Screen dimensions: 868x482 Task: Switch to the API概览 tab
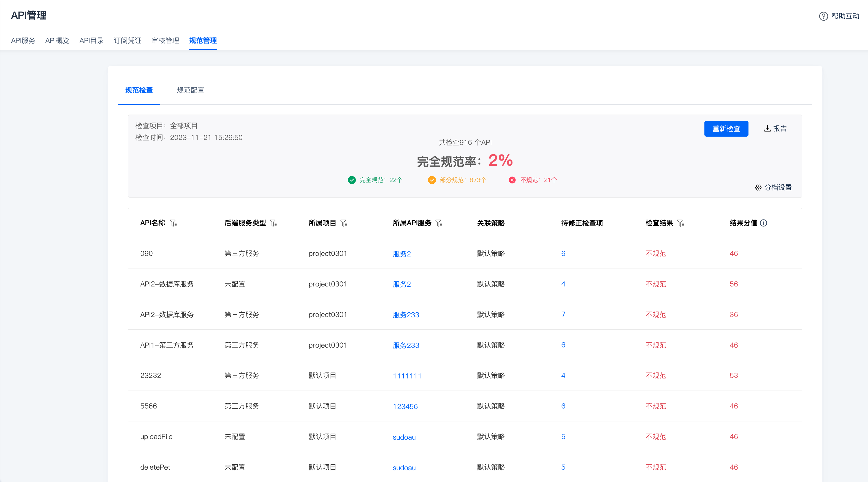(x=57, y=40)
